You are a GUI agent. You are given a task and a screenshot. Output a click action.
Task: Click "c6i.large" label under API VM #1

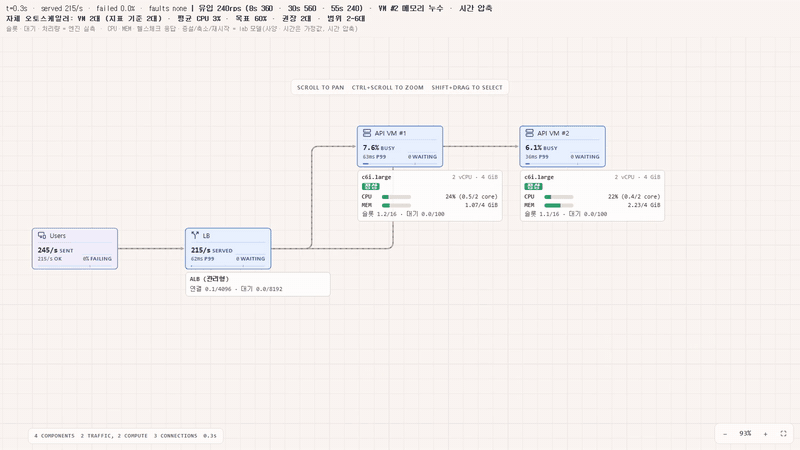click(377, 177)
